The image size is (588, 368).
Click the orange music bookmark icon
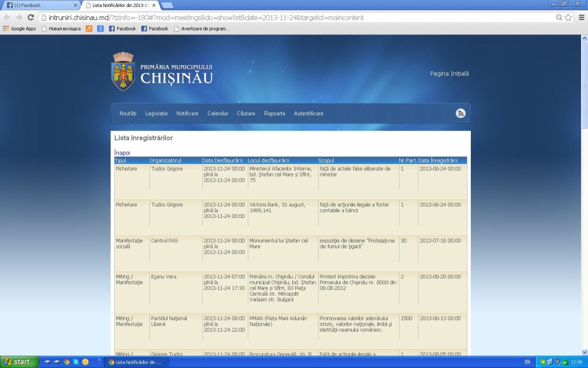pyautogui.click(x=89, y=28)
